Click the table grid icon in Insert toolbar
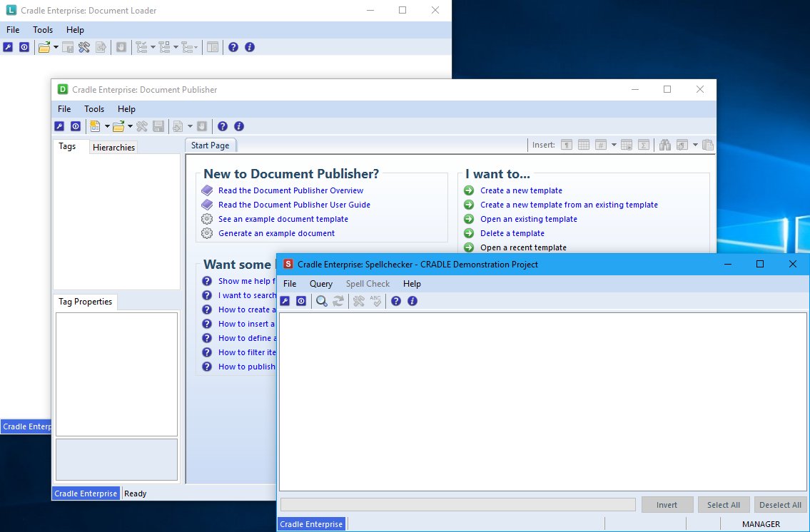This screenshot has width=810, height=532. pos(584,145)
